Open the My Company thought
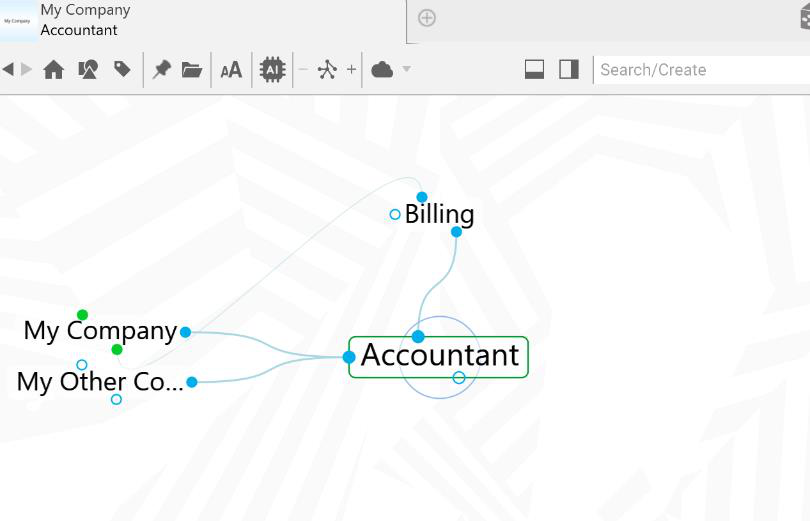 (x=100, y=331)
